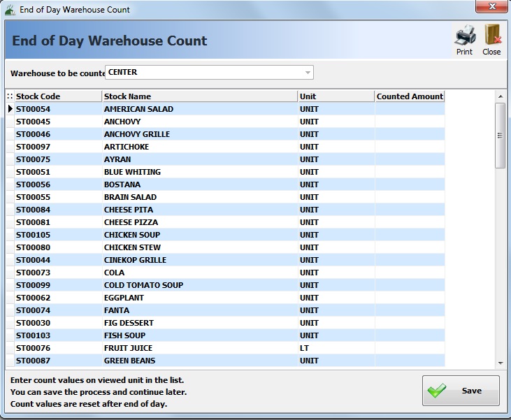511x420 pixels.
Task: Click Counted Amount cell for ANCHOVY
Action: point(410,122)
